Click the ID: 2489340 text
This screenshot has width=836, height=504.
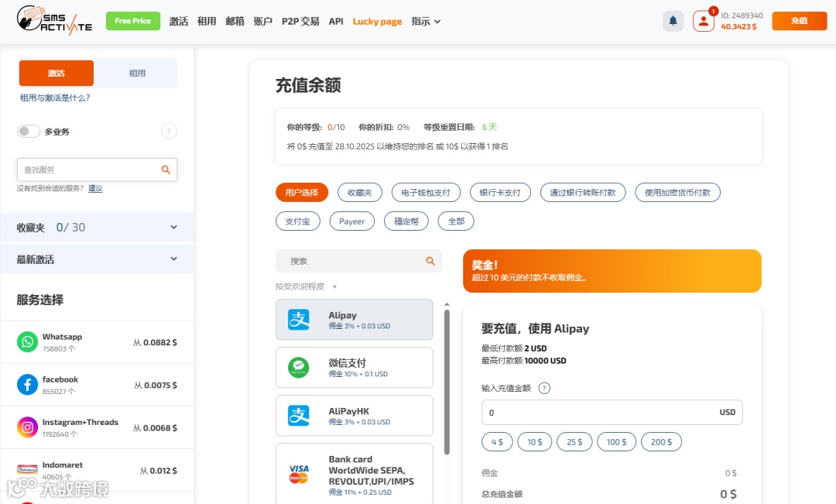click(x=742, y=15)
